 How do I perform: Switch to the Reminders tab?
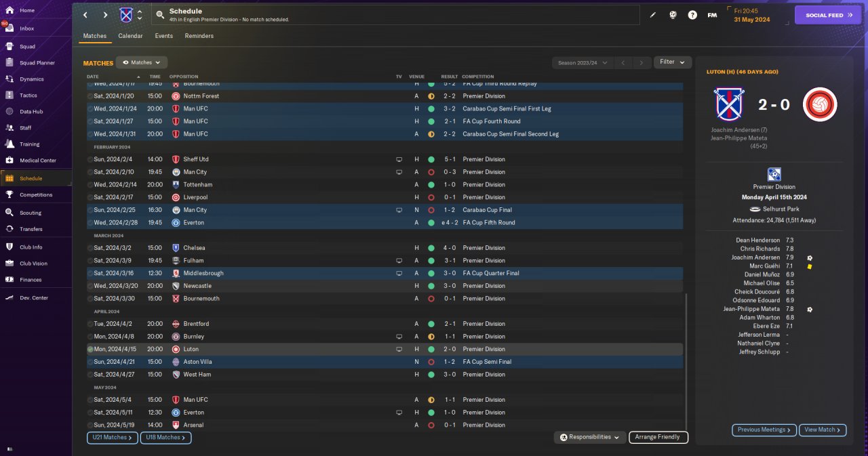(x=199, y=36)
